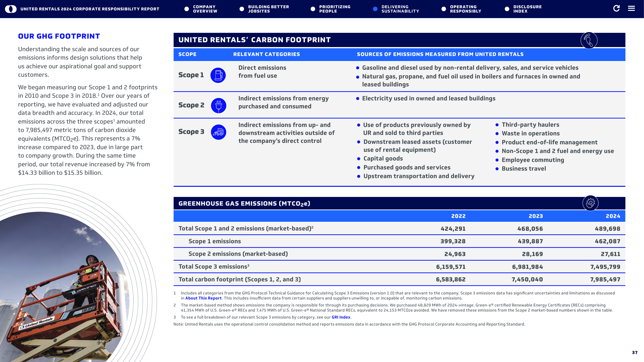Select the Delivering Sustainability nav dot
The image size is (644, 362).
[375, 9]
